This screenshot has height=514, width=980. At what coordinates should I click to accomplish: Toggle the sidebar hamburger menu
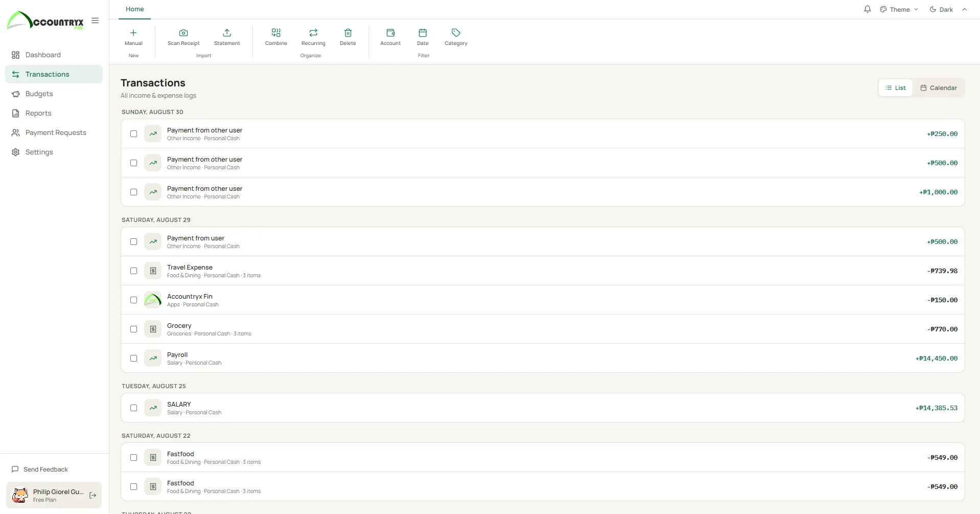tap(95, 20)
